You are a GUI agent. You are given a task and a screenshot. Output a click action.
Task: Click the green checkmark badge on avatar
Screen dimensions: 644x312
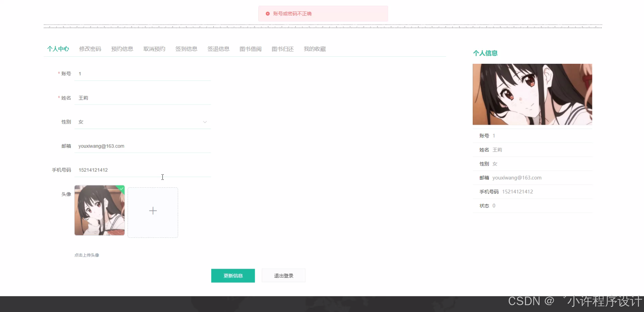point(121,188)
